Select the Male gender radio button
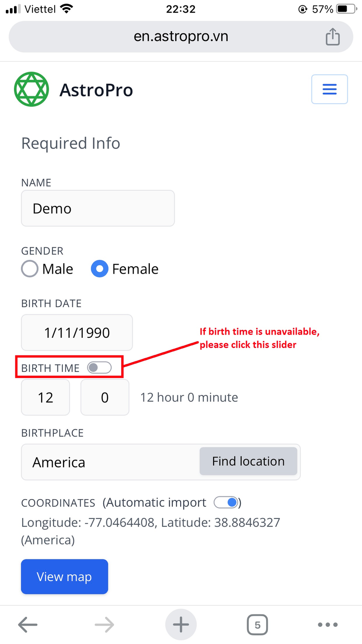The width and height of the screenshot is (362, 644). [x=29, y=269]
